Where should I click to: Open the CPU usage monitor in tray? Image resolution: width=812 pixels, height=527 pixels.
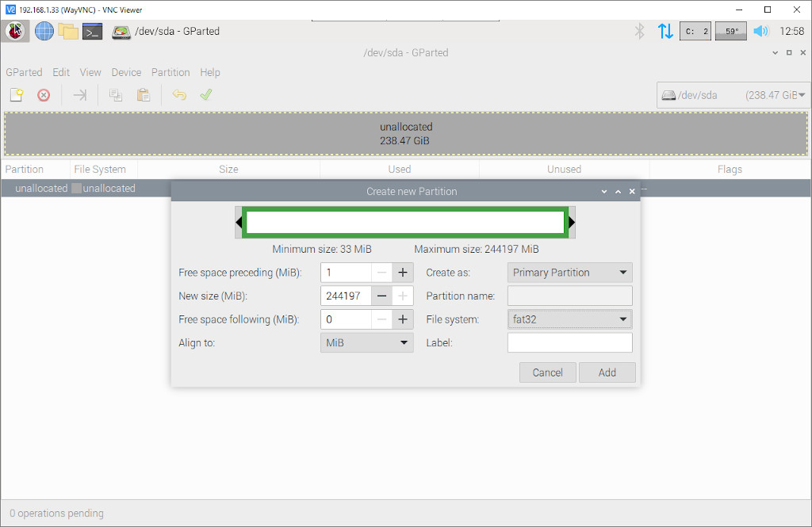click(695, 31)
